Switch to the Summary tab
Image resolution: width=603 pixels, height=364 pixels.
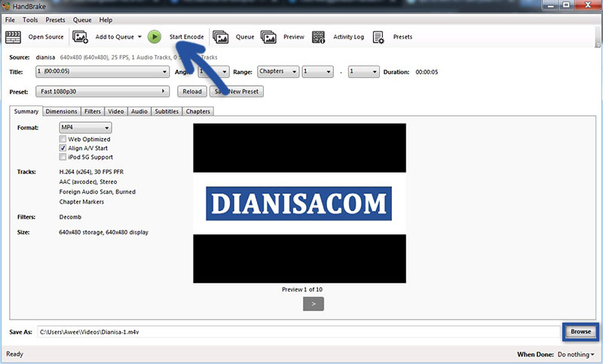pos(26,111)
